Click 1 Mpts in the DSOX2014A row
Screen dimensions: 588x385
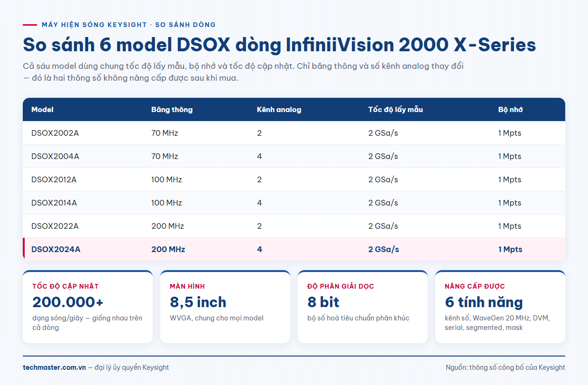coord(510,203)
